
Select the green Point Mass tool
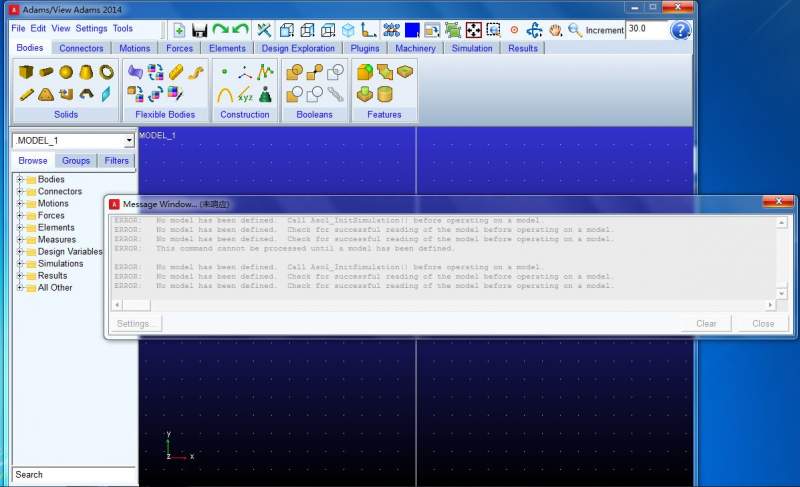point(265,94)
